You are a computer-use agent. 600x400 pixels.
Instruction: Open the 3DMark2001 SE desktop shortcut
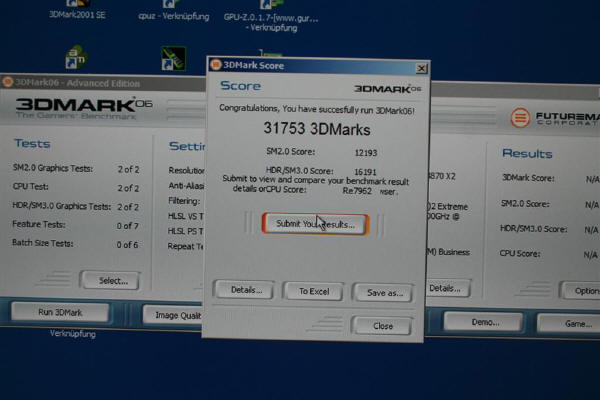click(x=77, y=11)
